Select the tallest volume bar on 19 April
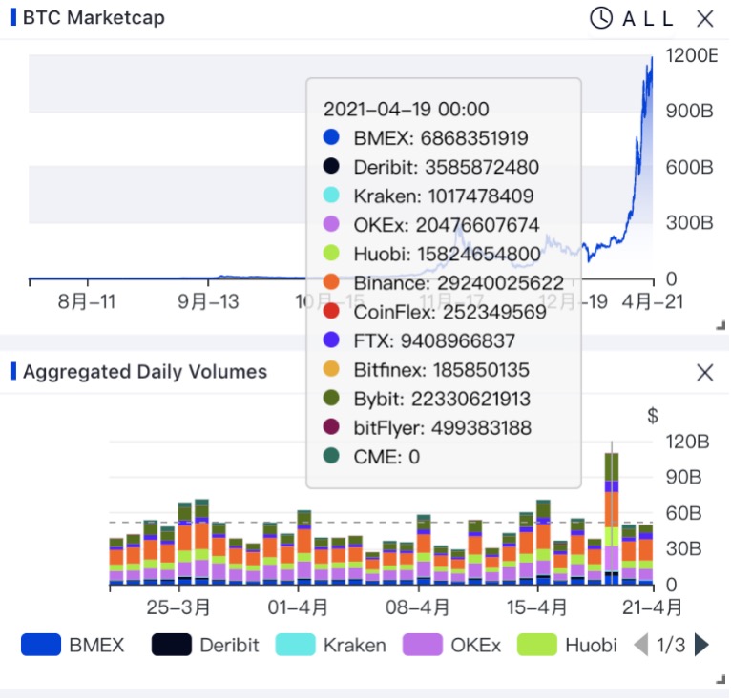Screen dimensions: 731x700 [x=612, y=519]
